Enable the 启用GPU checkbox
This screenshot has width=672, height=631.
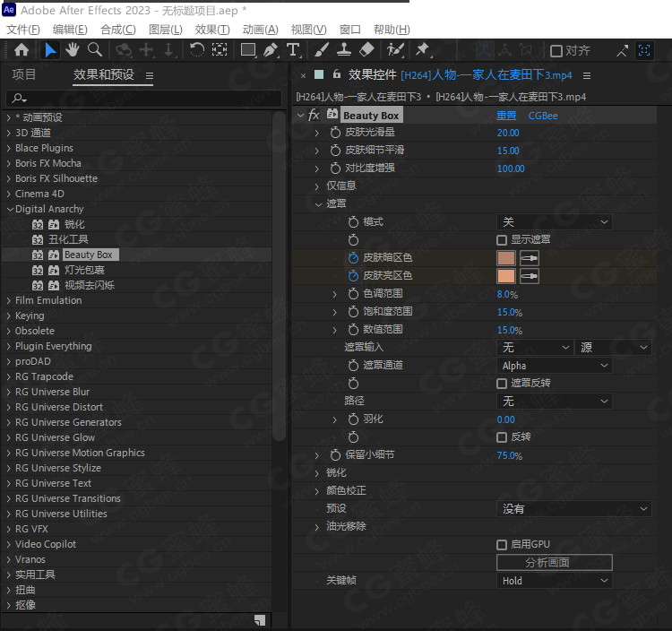click(x=502, y=545)
